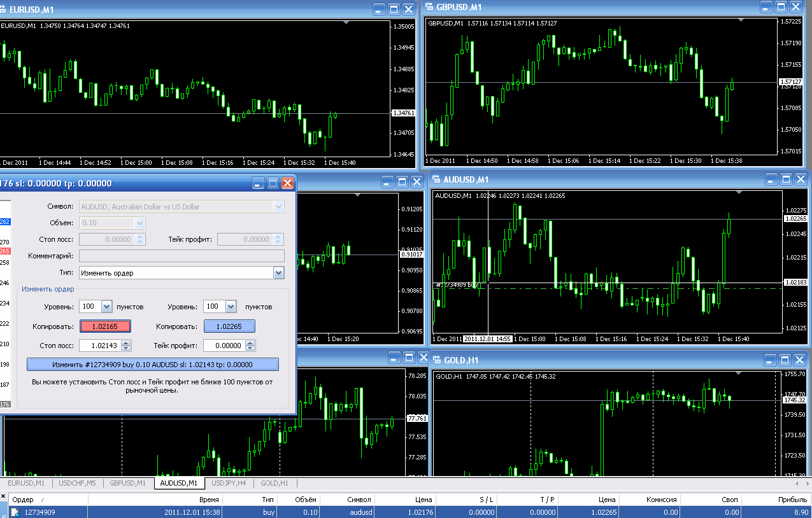Click the AUDUSD,M1 chart window icon

(436, 179)
